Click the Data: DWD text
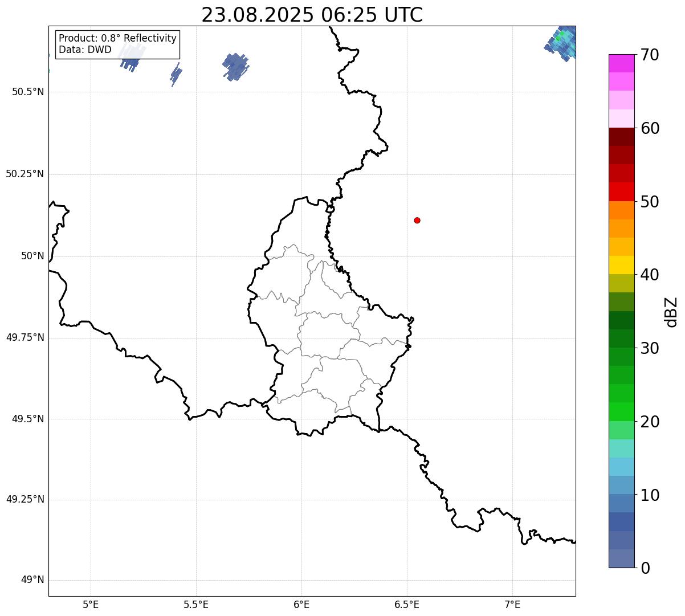685x616 pixels. tap(85, 50)
